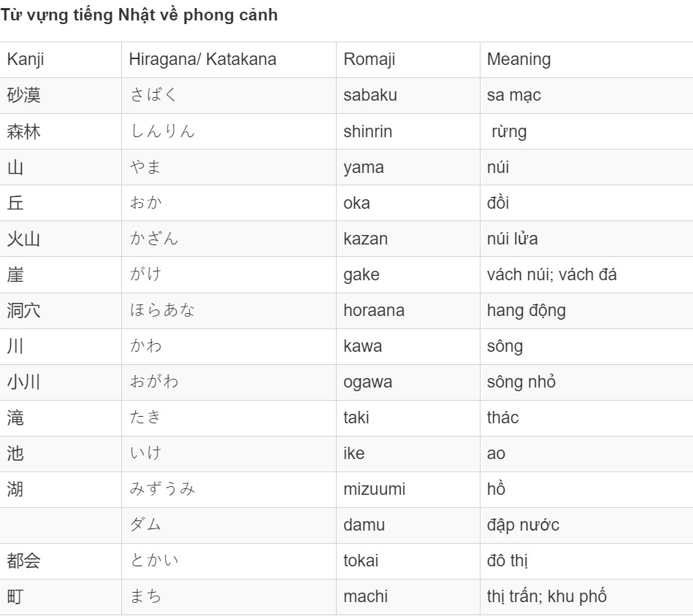Click the romaji word 'horaana'
This screenshot has width=693, height=616.
click(374, 310)
